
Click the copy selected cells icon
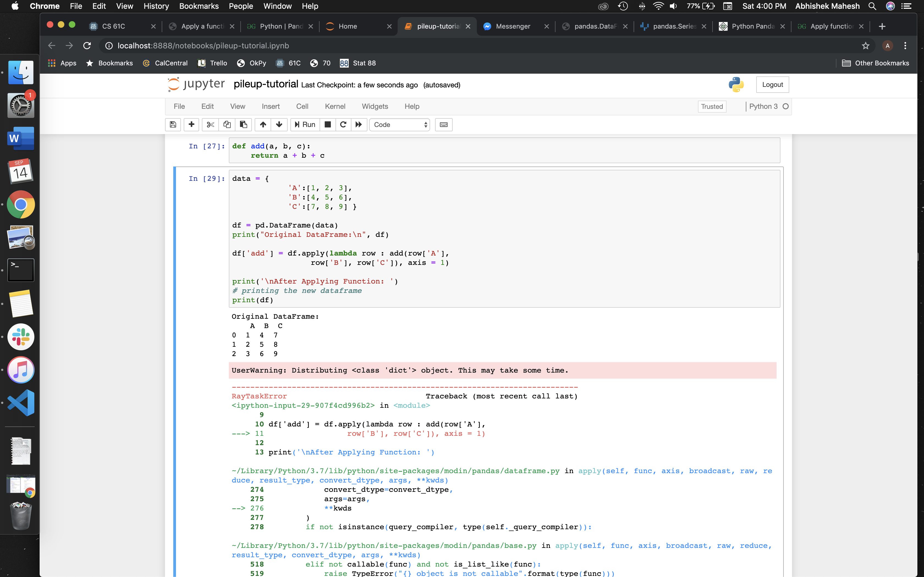point(227,124)
